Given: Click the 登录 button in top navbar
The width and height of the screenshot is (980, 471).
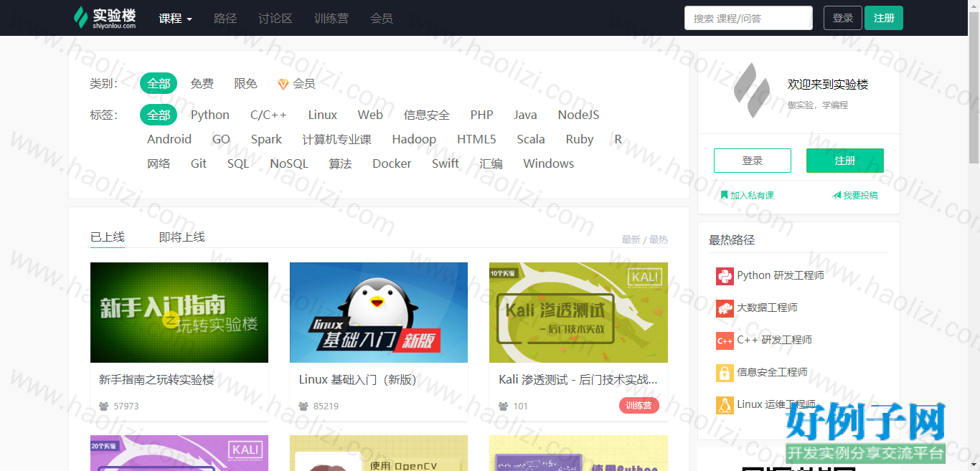Looking at the screenshot, I should (x=843, y=18).
